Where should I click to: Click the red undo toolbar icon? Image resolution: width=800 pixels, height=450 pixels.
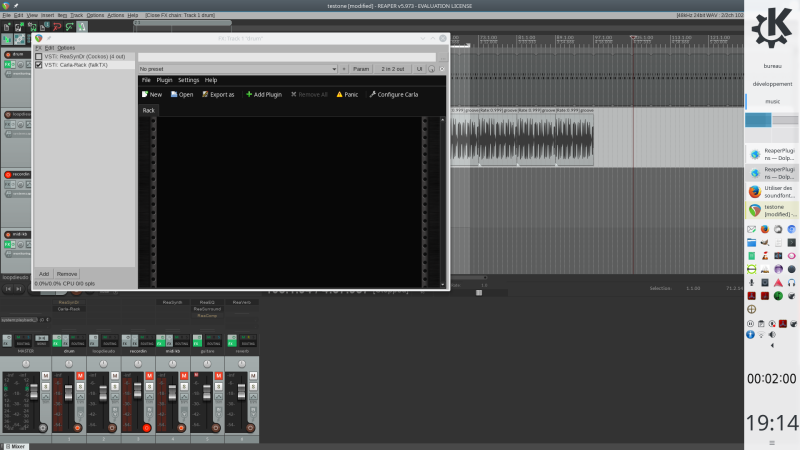[x=57, y=27]
